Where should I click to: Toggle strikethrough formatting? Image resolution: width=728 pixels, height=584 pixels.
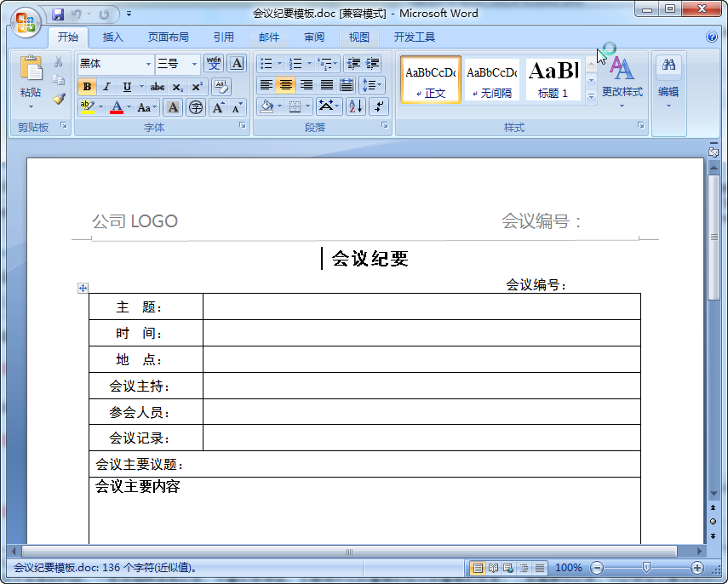pos(158,87)
